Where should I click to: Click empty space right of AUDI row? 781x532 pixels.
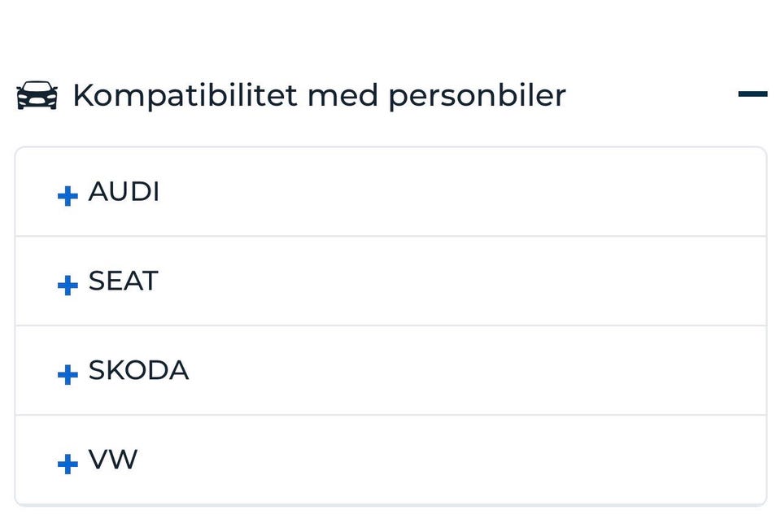click(x=569, y=193)
